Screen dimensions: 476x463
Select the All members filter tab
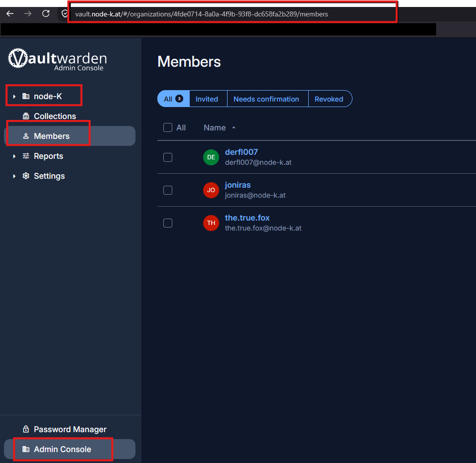coord(173,99)
